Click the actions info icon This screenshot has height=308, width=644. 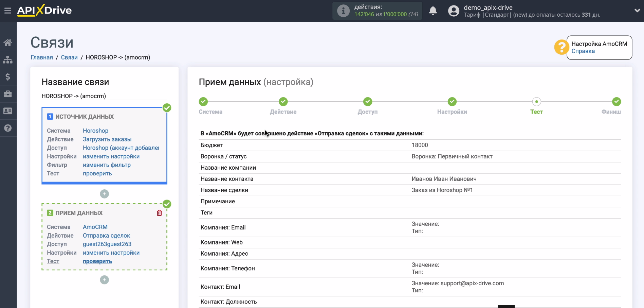point(343,11)
